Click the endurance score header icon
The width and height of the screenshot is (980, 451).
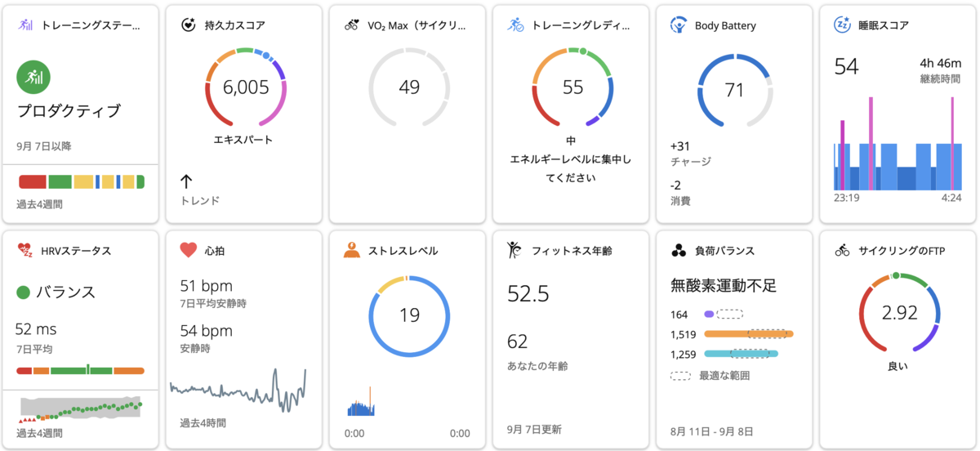(x=189, y=25)
